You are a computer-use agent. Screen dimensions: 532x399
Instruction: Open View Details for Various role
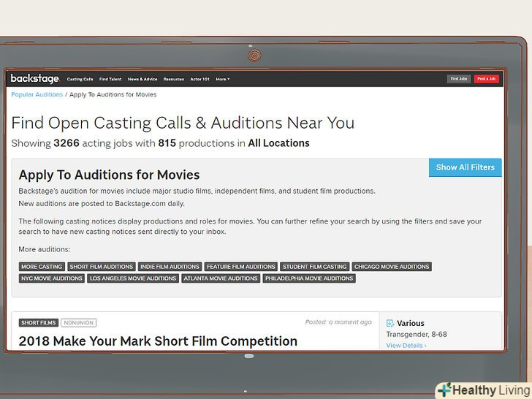pyautogui.click(x=406, y=345)
